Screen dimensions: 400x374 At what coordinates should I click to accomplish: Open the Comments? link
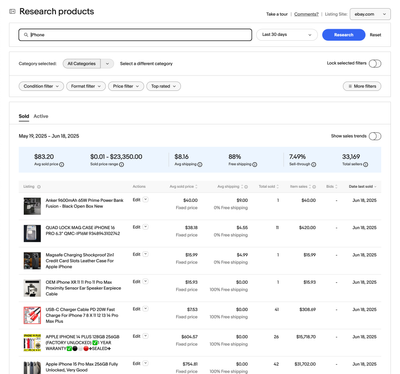tap(306, 14)
